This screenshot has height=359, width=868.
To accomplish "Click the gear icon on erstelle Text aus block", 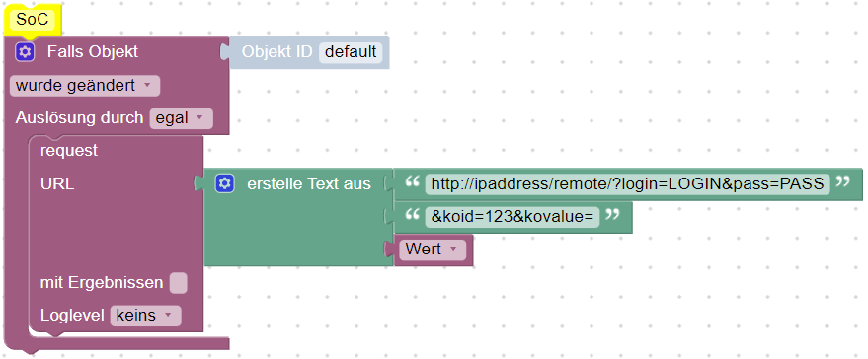I will pyautogui.click(x=225, y=183).
